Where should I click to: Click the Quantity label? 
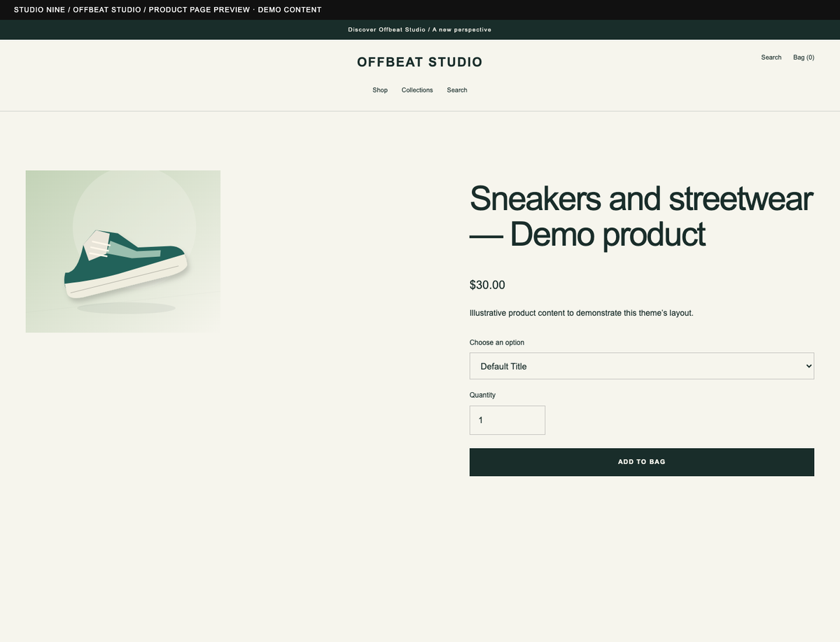click(x=482, y=395)
